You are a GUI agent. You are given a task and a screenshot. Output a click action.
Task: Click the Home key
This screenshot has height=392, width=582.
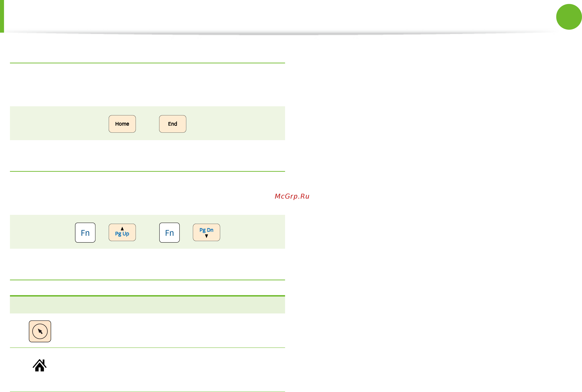(x=122, y=124)
